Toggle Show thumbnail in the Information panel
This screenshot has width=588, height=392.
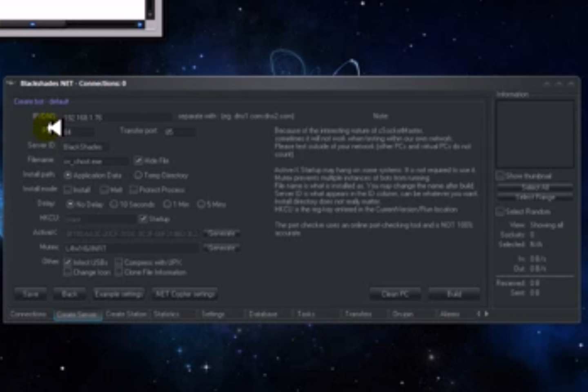point(501,176)
